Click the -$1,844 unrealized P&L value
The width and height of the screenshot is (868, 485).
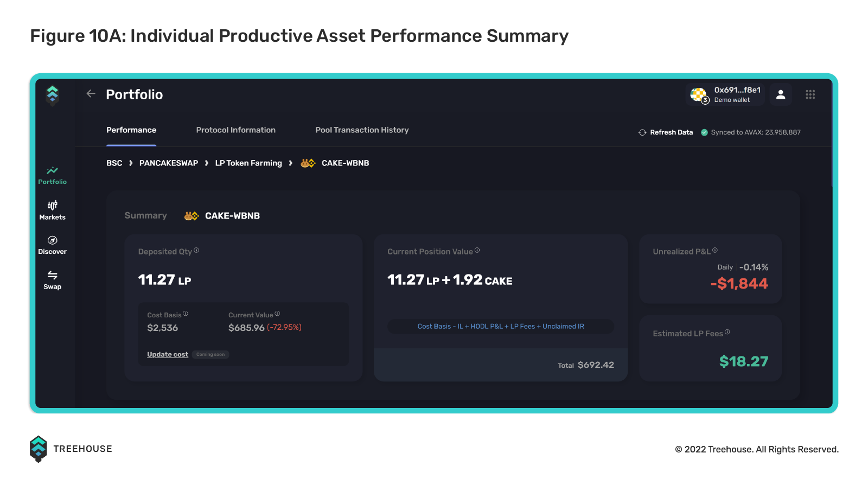point(739,284)
